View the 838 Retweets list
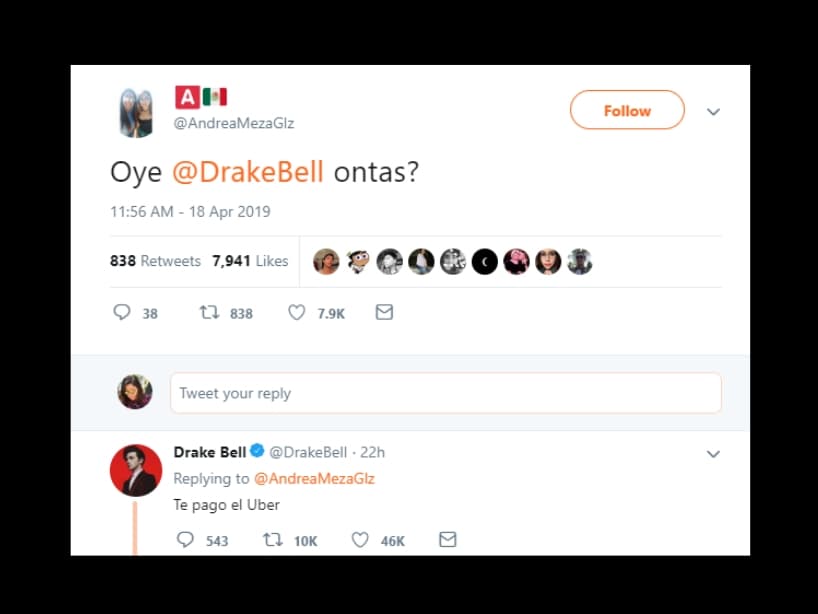This screenshot has width=818, height=614. click(155, 260)
